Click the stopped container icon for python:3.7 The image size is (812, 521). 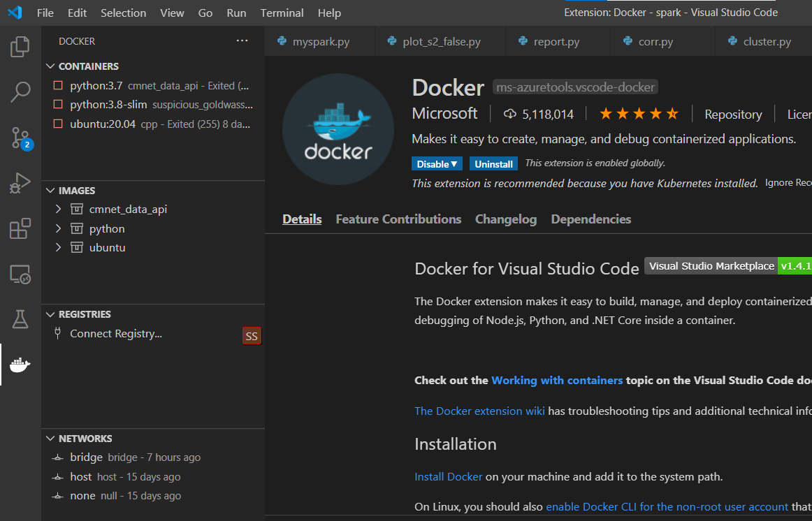pos(58,85)
